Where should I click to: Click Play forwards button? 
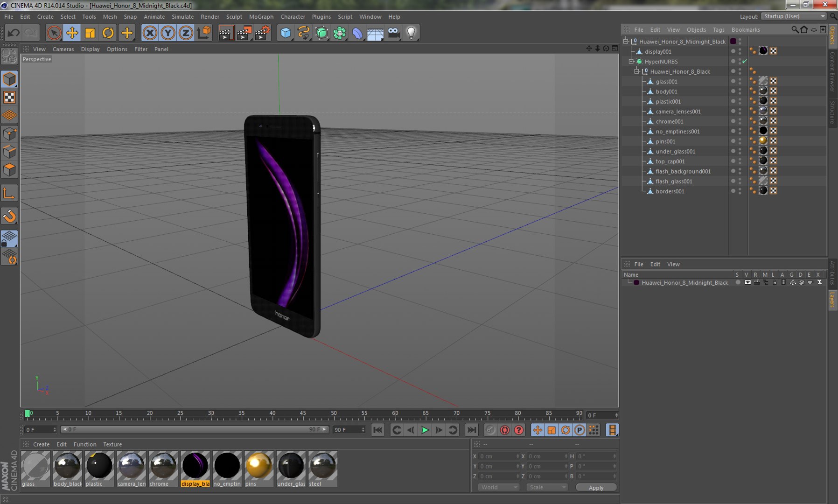[425, 430]
